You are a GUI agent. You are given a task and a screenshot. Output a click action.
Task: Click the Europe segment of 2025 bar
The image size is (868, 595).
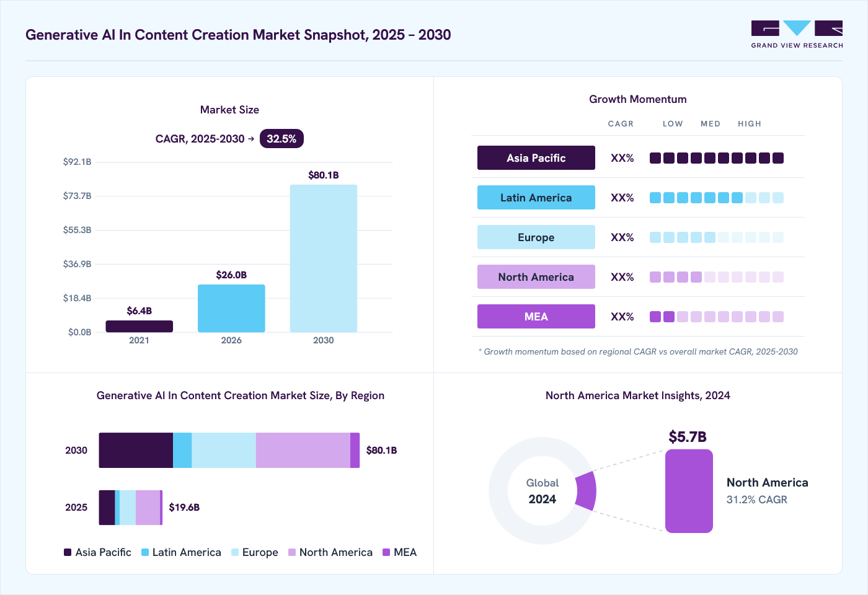coord(128,508)
